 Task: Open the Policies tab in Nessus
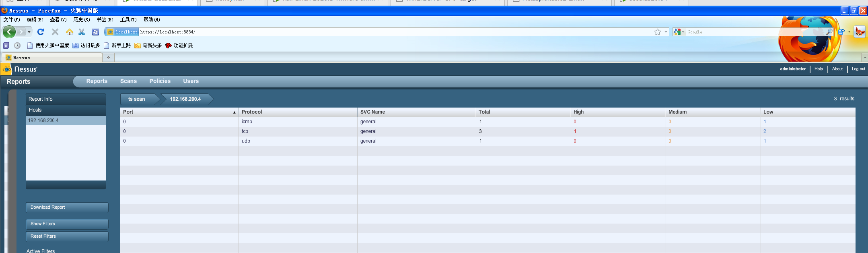[160, 81]
